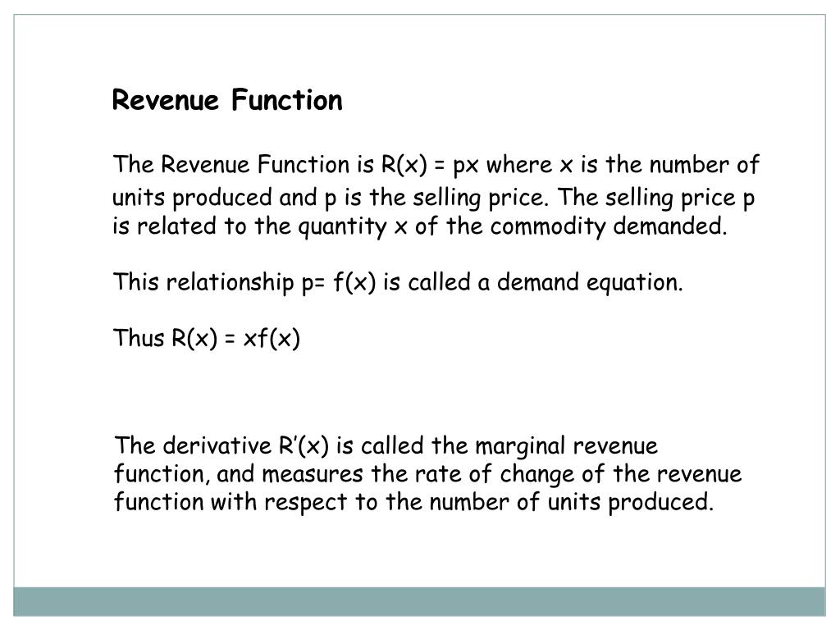840x630 pixels.
Task: Click the words 'marginal revenue'
Action: click(x=566, y=445)
